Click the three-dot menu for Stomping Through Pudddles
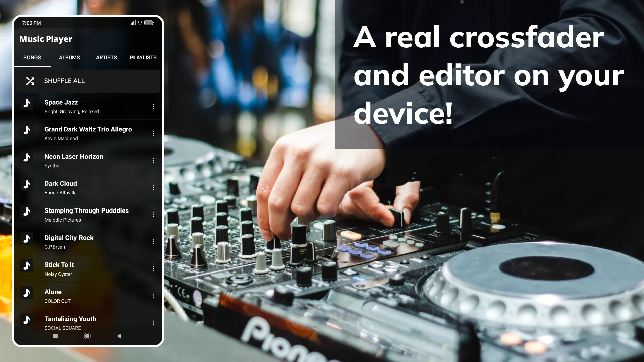 tap(154, 215)
